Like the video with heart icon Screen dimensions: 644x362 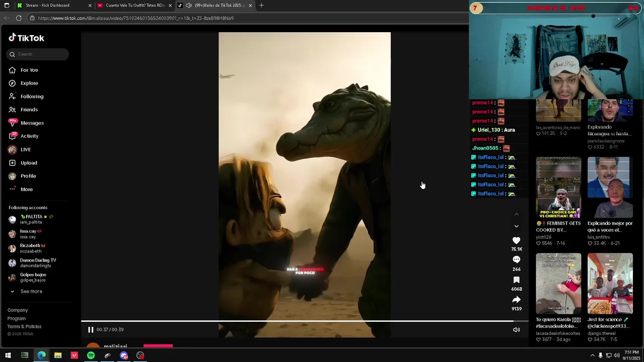(516, 241)
